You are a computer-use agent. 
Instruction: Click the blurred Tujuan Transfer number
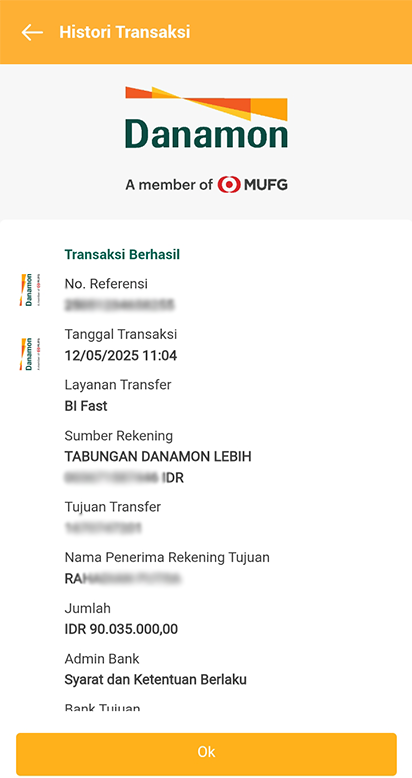[x=103, y=528]
